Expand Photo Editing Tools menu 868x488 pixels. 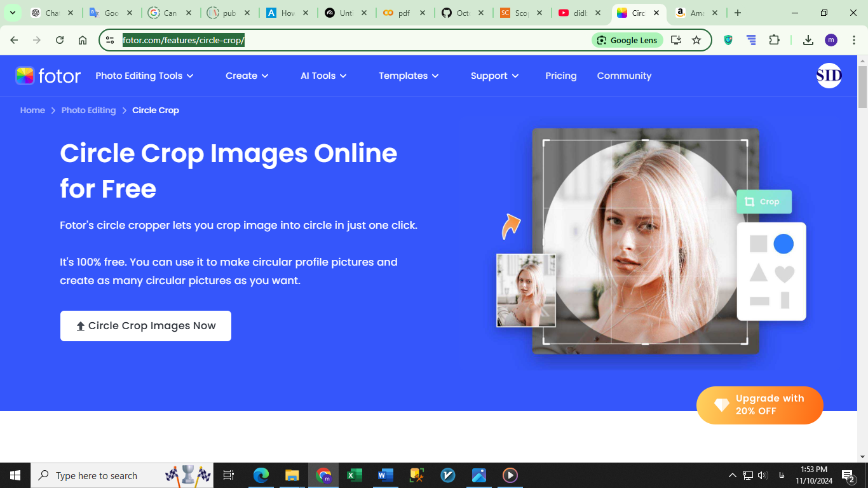pos(144,76)
